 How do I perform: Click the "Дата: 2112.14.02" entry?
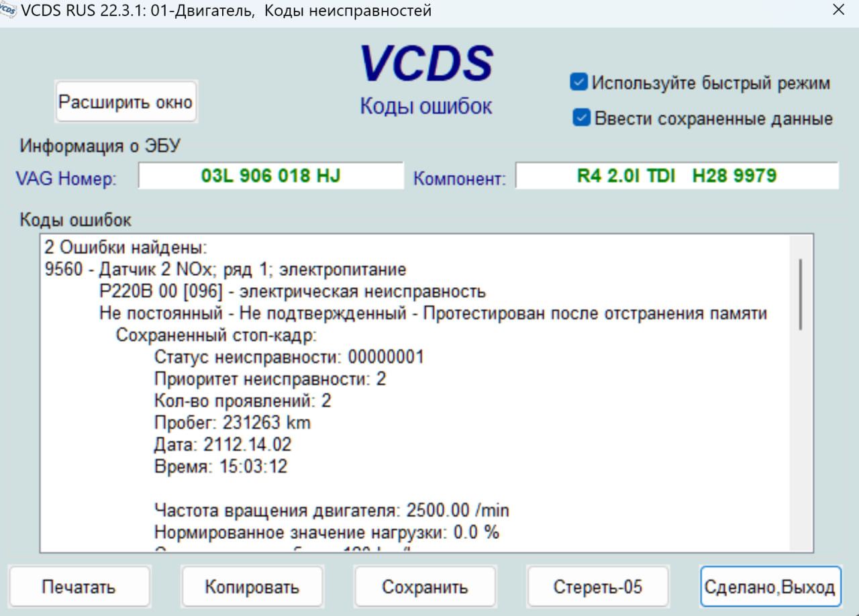(223, 444)
